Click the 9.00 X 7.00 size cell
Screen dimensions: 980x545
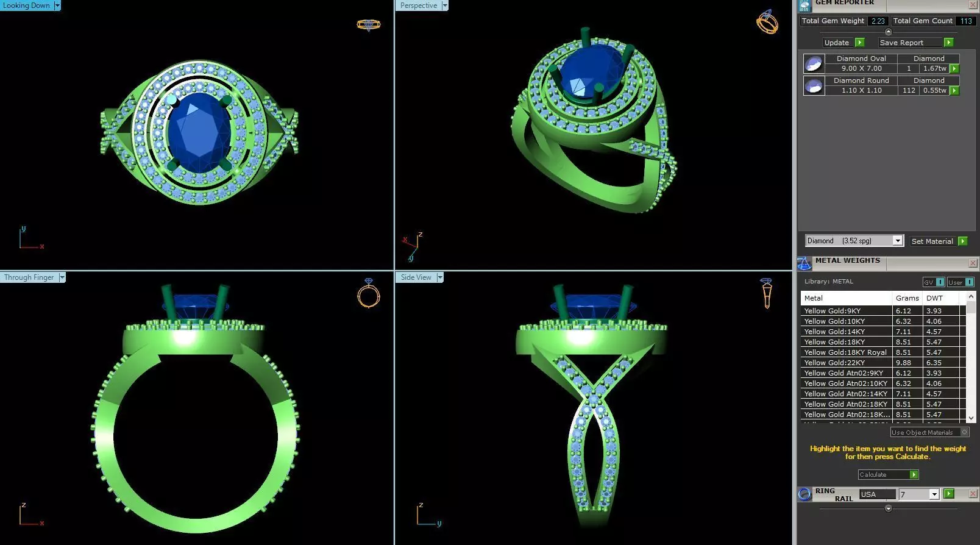[862, 69]
